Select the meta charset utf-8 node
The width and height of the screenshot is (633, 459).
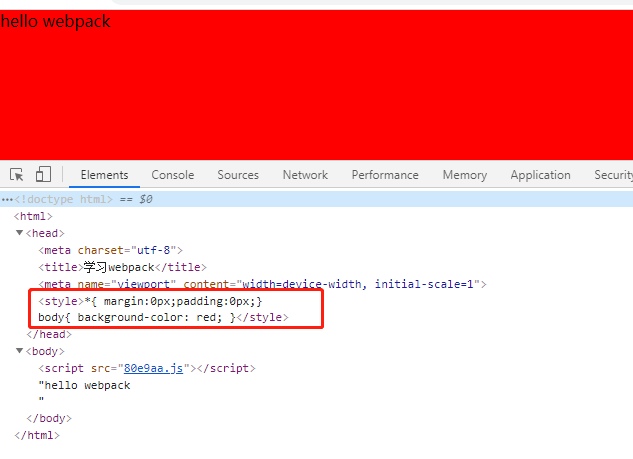110,250
